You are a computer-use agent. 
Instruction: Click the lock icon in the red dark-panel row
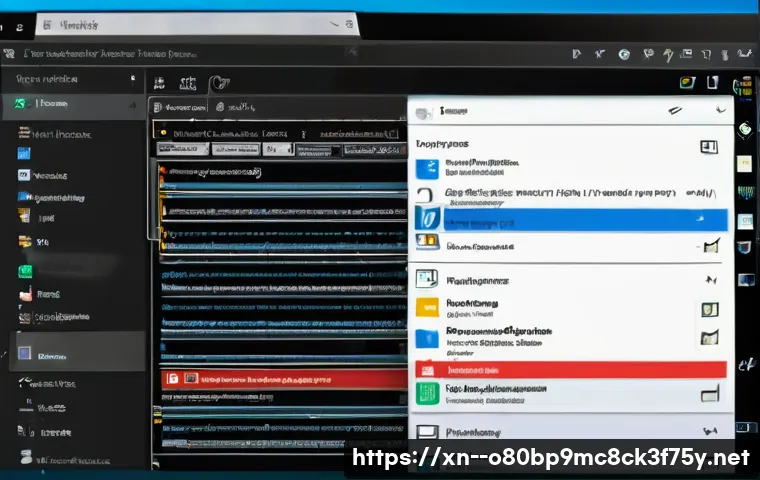172,379
